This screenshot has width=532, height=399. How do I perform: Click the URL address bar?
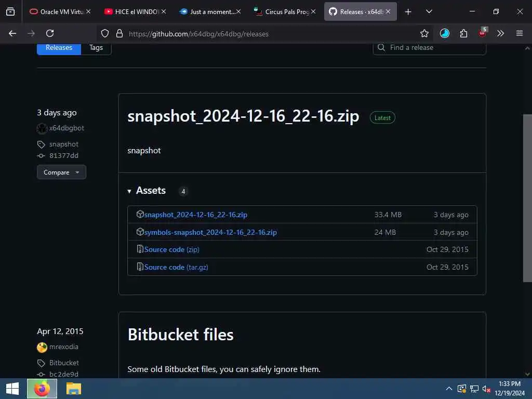264,34
